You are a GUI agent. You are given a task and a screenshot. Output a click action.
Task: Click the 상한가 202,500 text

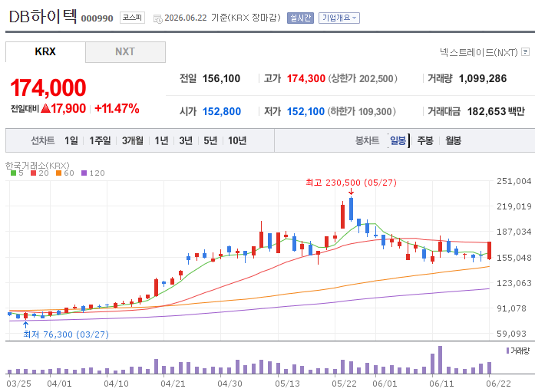[363, 79]
